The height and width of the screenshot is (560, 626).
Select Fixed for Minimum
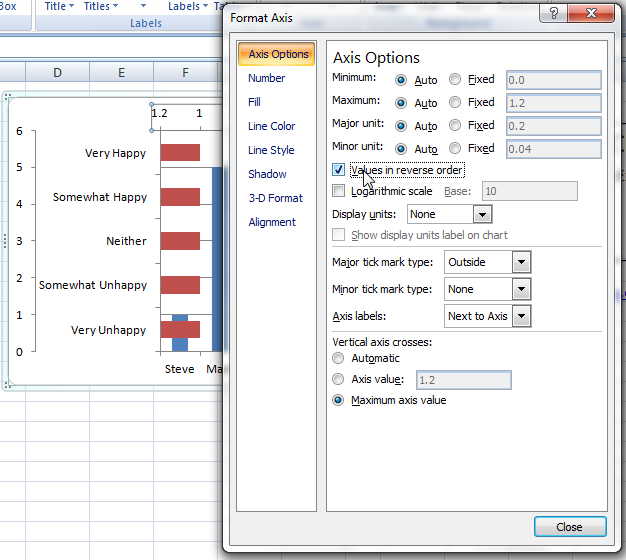(455, 79)
